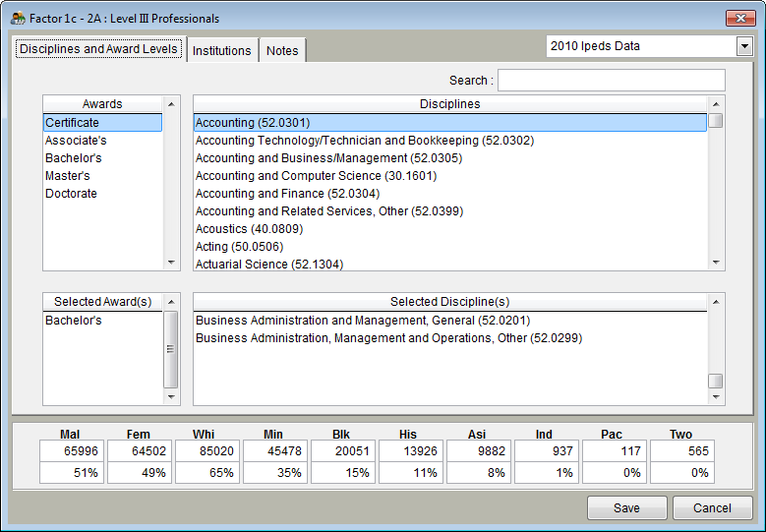Select Doctorate in Awards list
Screen dimensions: 766x532
[x=102, y=193]
